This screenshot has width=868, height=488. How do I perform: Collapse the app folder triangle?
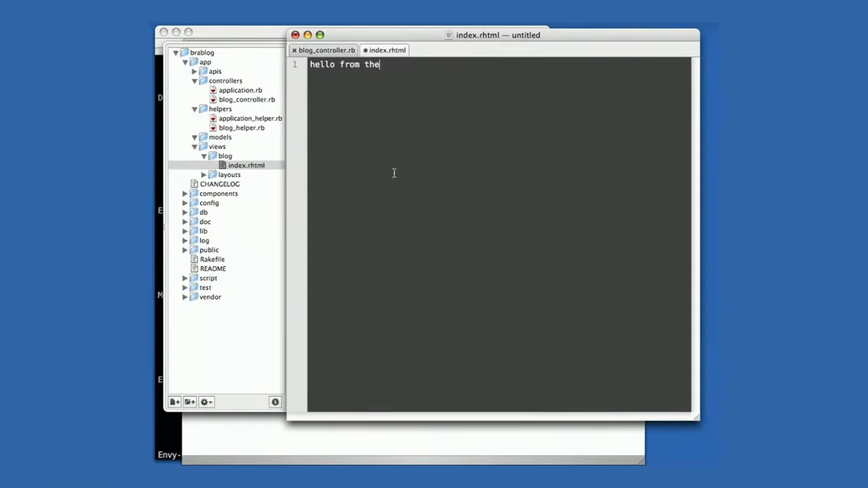[185, 62]
